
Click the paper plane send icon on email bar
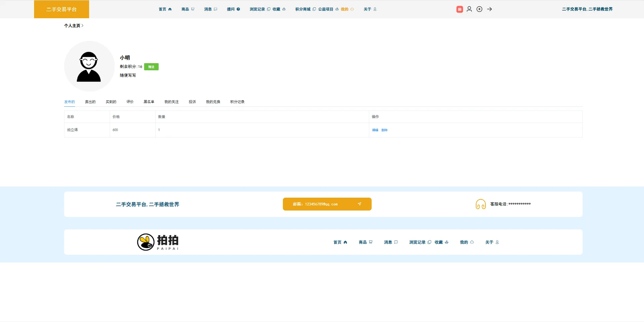click(359, 204)
